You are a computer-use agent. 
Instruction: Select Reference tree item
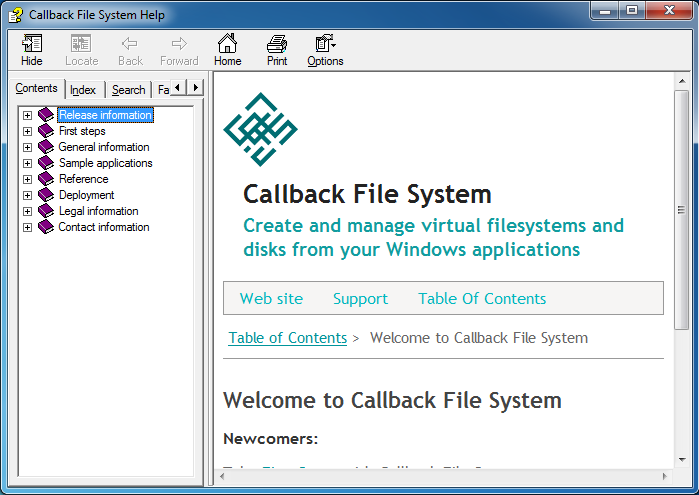click(83, 179)
